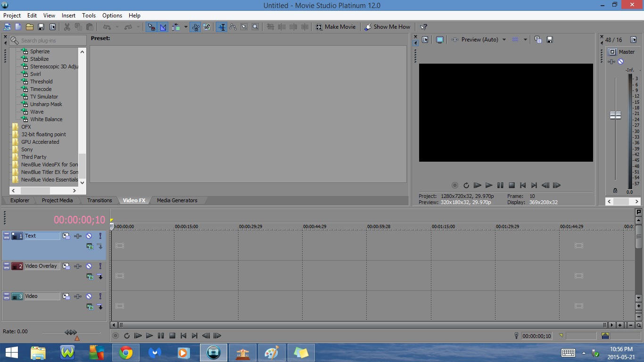Open the Options menu
Viewport: 644px width, 362px height.
point(112,16)
